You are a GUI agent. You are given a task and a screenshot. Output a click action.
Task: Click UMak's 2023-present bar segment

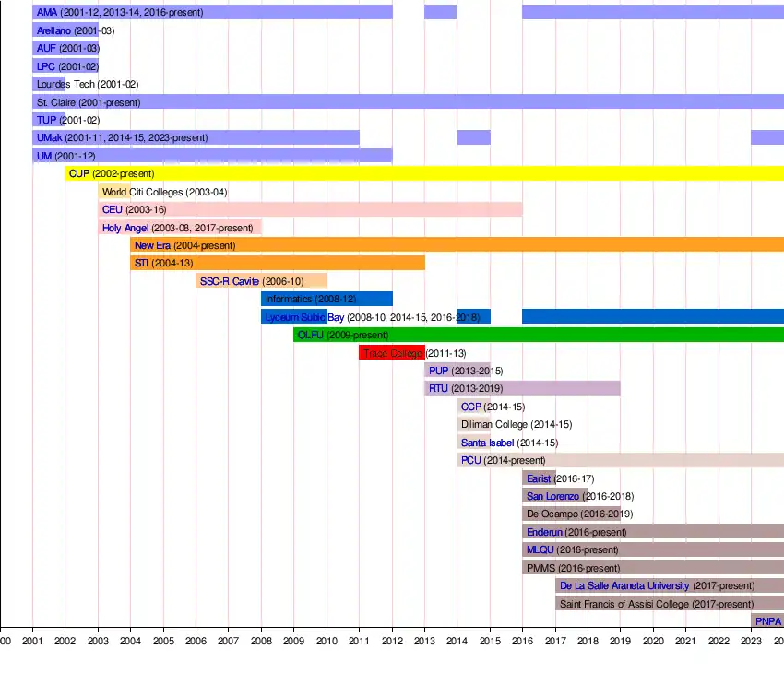coord(767,137)
